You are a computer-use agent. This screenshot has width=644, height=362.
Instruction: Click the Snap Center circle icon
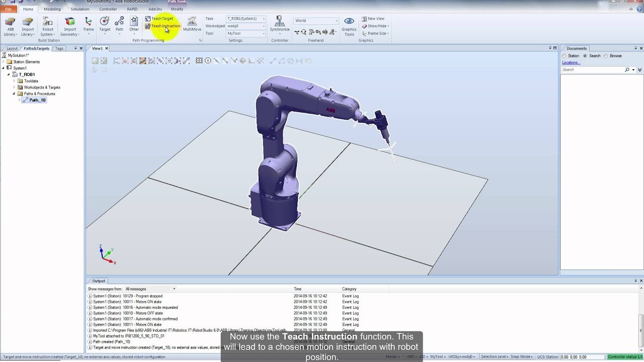point(208,61)
